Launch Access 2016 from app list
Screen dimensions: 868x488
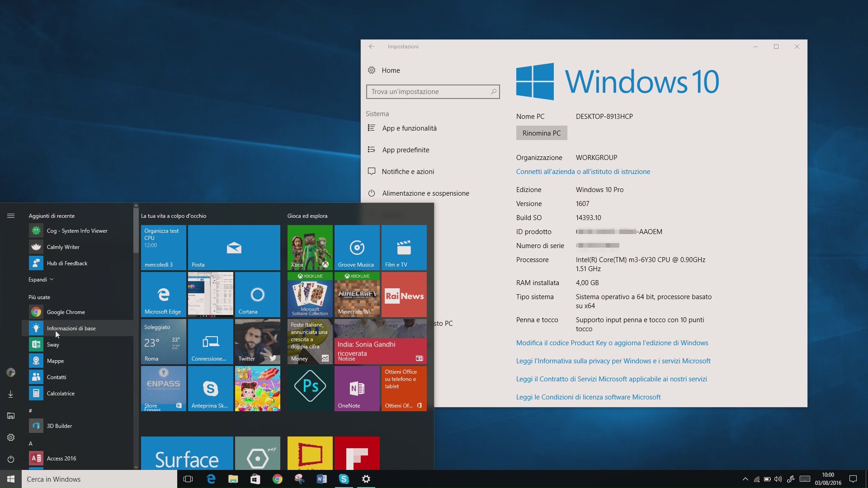[77, 459]
